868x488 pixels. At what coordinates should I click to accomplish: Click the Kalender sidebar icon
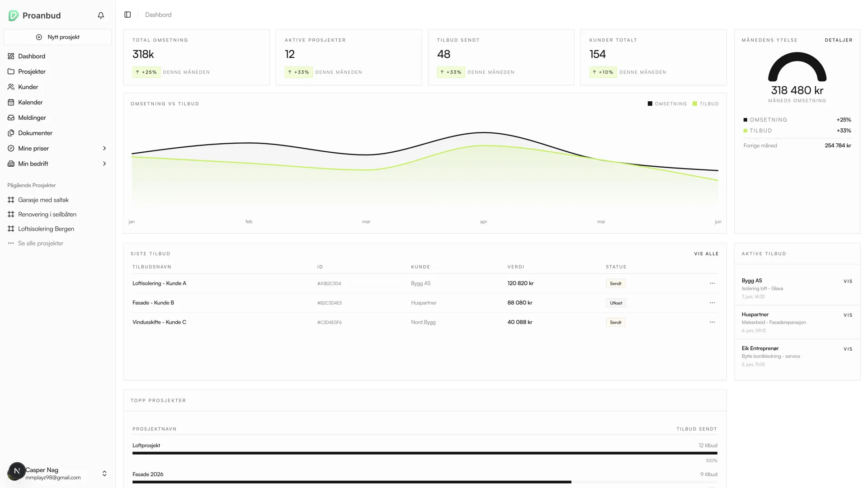coord(11,102)
